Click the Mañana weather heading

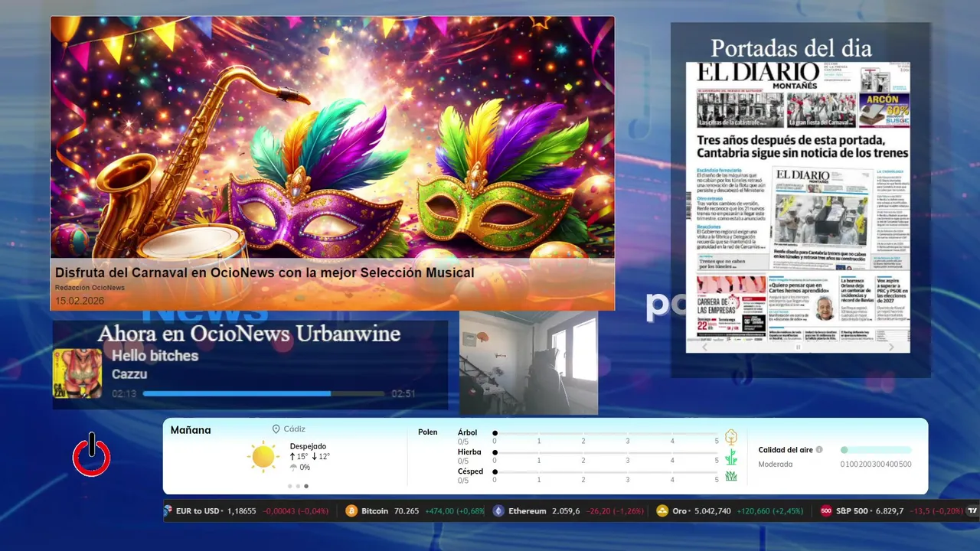191,430
